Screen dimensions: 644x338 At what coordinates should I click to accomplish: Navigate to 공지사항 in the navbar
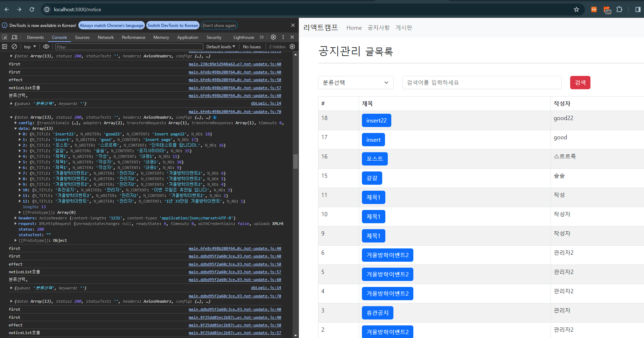(x=379, y=28)
